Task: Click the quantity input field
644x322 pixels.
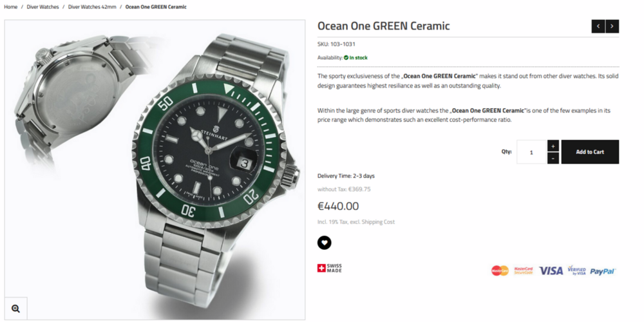Action: click(x=531, y=152)
